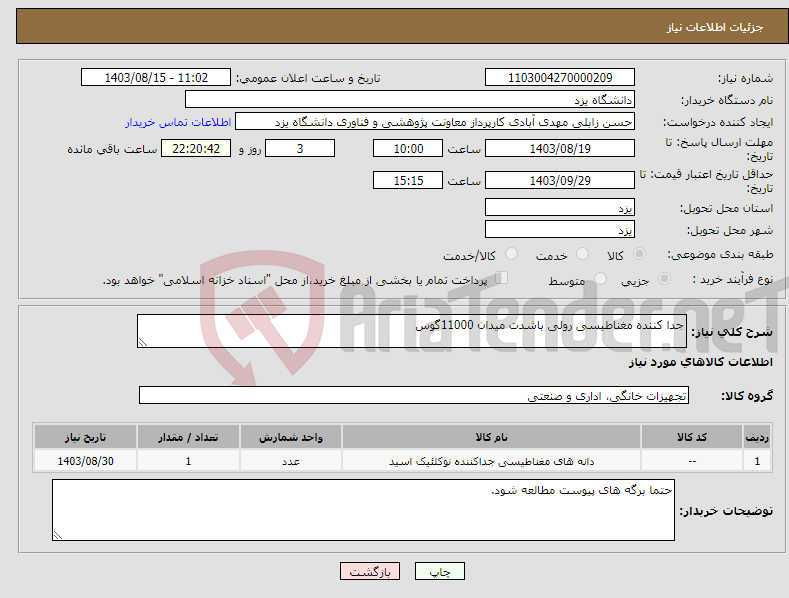Click the price validity date 1403/09/29
Screen dimensions: 789x598
(x=560, y=180)
